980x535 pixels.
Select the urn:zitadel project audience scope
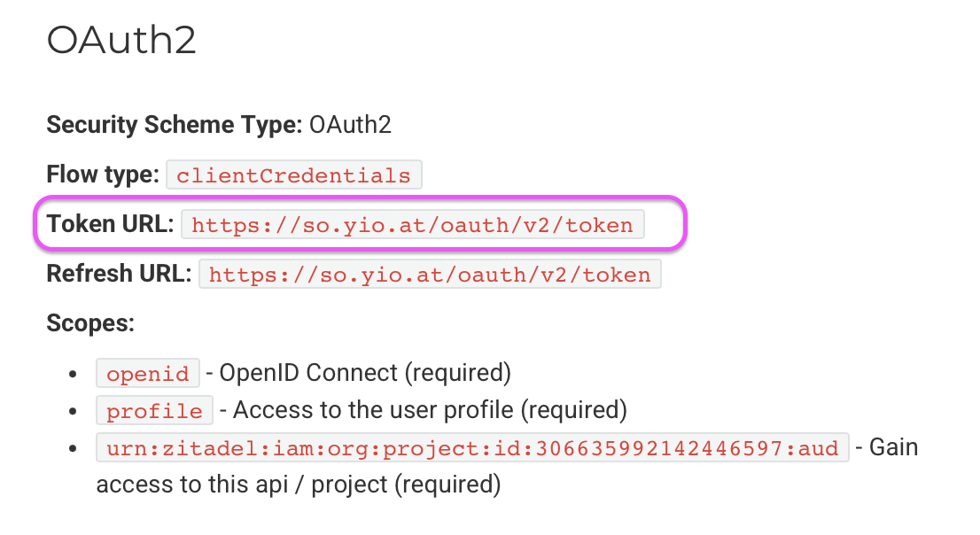point(472,448)
